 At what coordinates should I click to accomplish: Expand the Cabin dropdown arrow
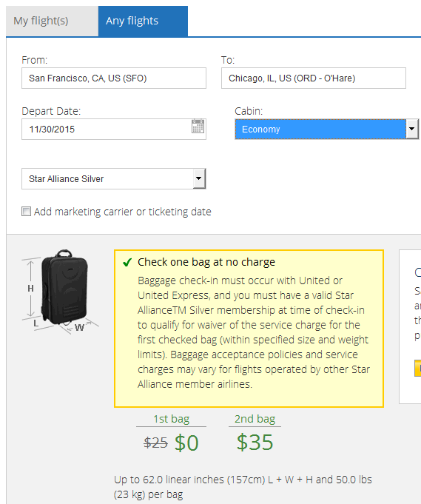tap(411, 129)
